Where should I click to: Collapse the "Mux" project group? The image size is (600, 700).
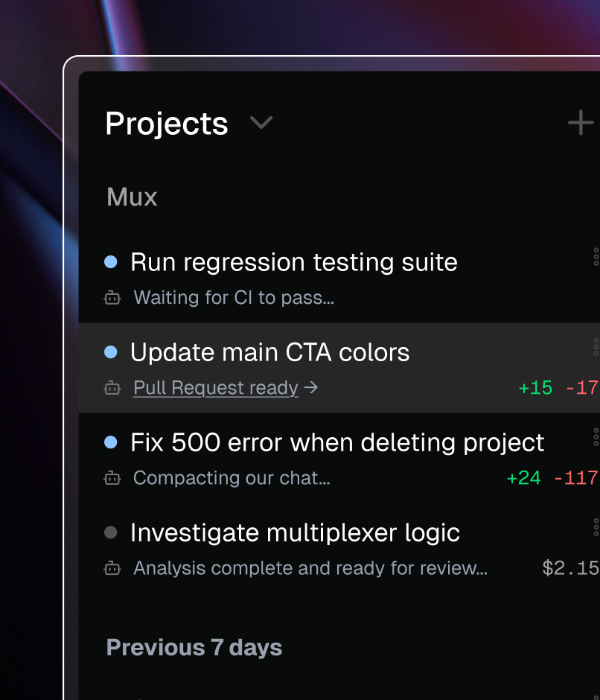132,197
